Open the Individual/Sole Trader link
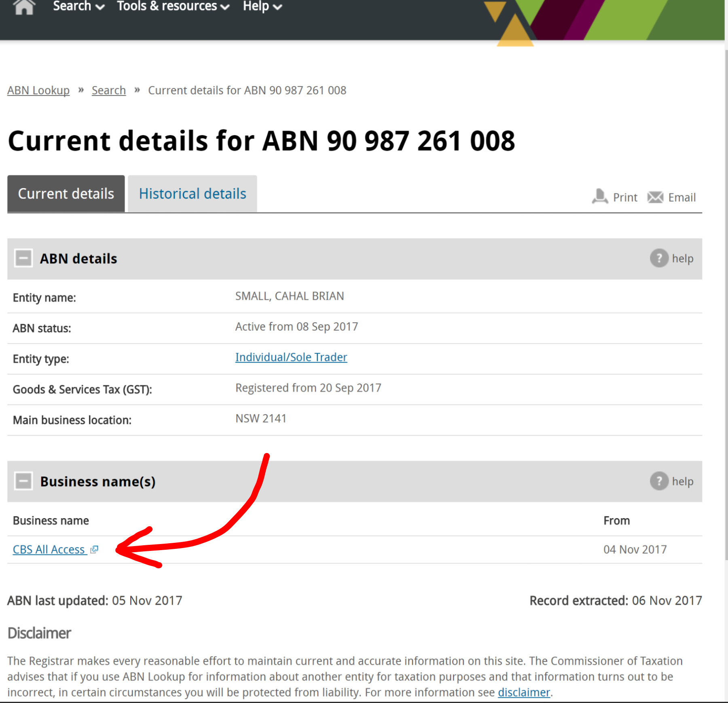Image resolution: width=728 pixels, height=703 pixels. point(291,357)
